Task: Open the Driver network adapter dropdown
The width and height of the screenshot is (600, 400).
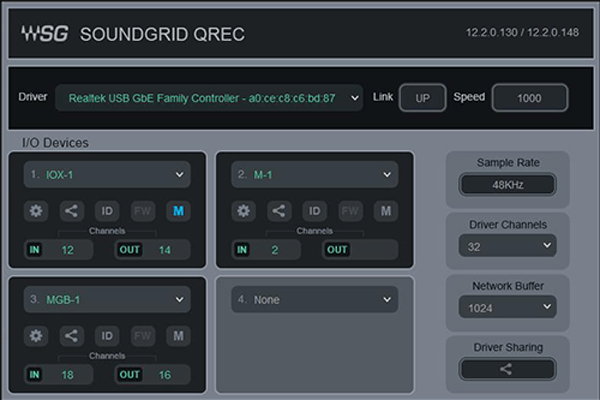Action: click(x=208, y=98)
